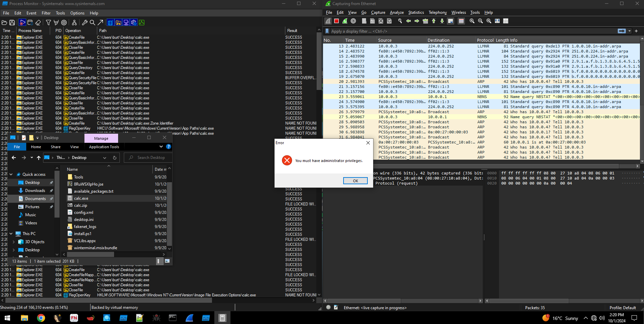
Task: Click Wireshark go to specified packet icon
Action: coord(425,21)
